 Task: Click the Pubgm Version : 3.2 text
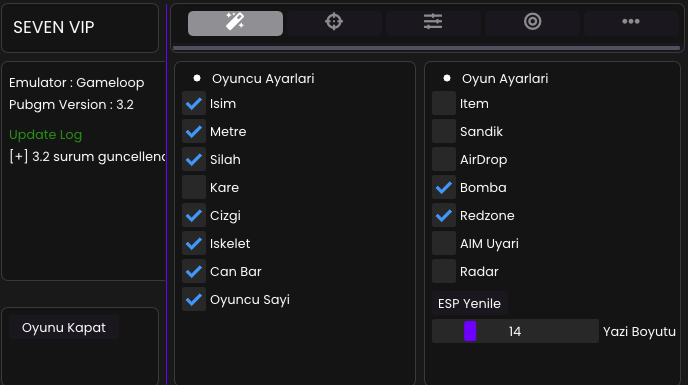[72, 104]
